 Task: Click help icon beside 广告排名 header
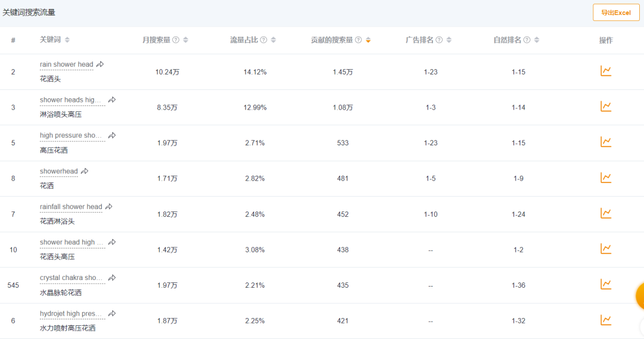click(x=439, y=40)
